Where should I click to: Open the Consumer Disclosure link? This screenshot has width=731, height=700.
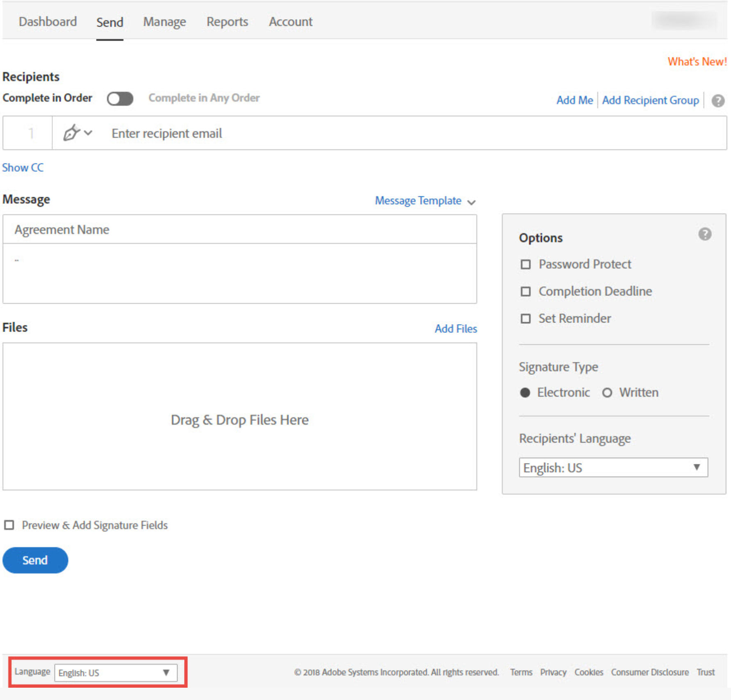(649, 672)
